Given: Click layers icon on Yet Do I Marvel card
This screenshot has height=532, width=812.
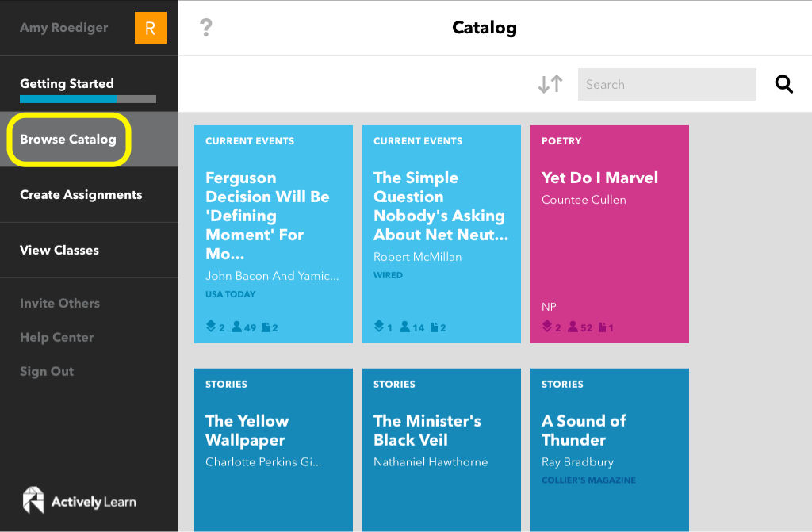Looking at the screenshot, I should [547, 327].
